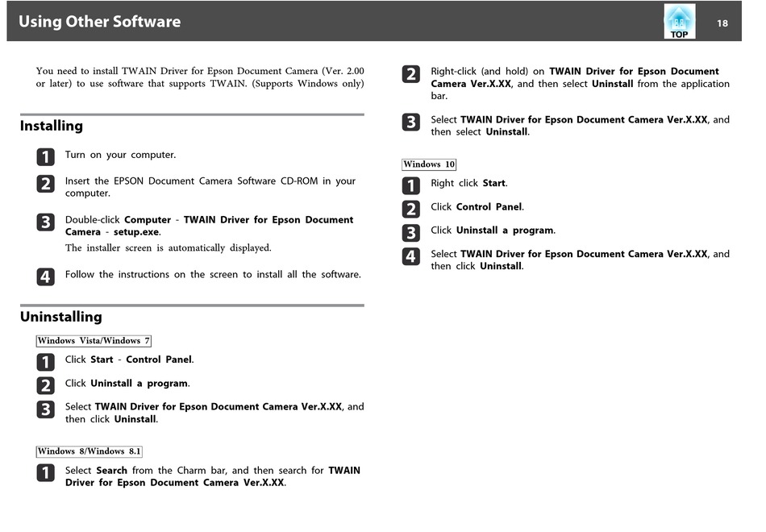
Task: Click the bold text "setup.exe"
Action: point(136,232)
